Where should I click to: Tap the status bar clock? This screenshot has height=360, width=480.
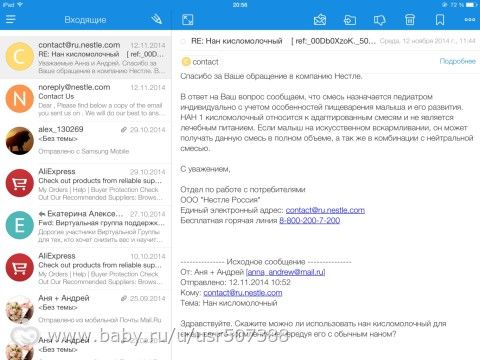[x=240, y=5]
